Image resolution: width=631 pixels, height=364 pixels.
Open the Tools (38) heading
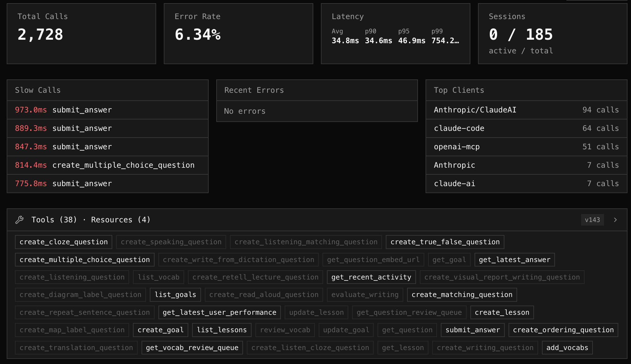click(54, 220)
